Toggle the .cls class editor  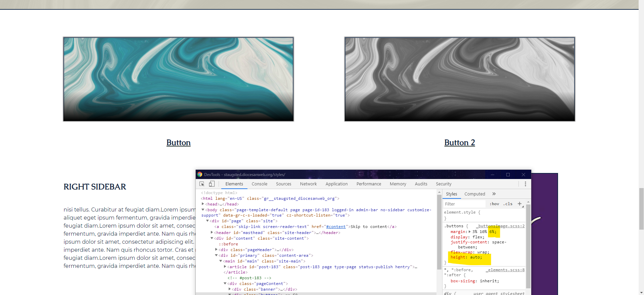tap(508, 204)
